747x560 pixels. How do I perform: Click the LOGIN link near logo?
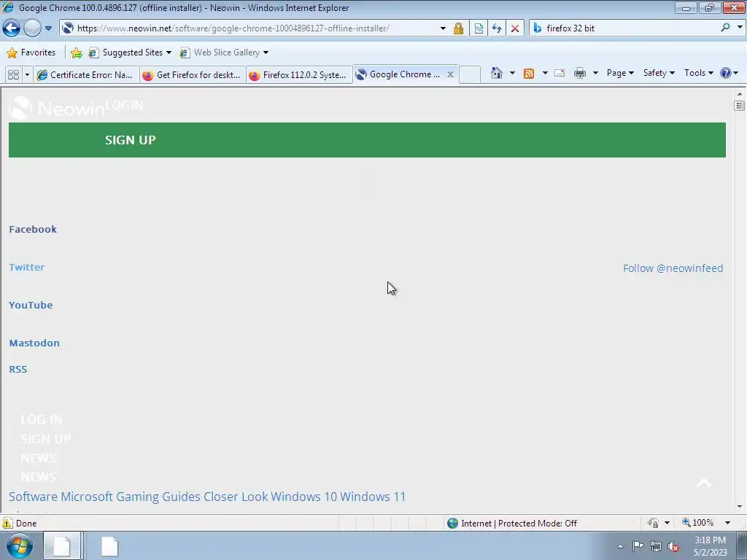point(124,105)
